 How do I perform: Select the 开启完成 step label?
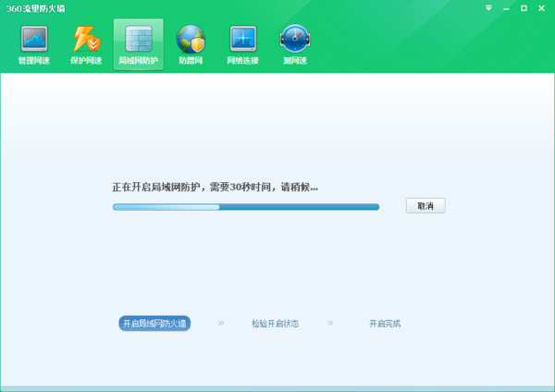pyautogui.click(x=384, y=324)
